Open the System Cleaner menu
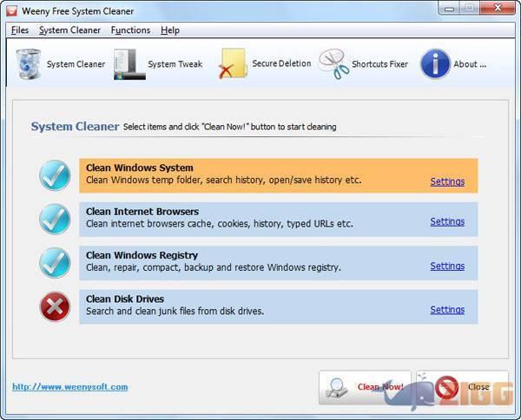521x420 pixels. click(69, 30)
